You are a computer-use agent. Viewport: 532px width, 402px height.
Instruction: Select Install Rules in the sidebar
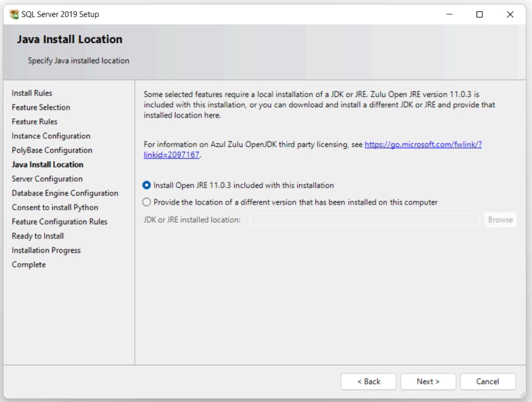point(32,93)
